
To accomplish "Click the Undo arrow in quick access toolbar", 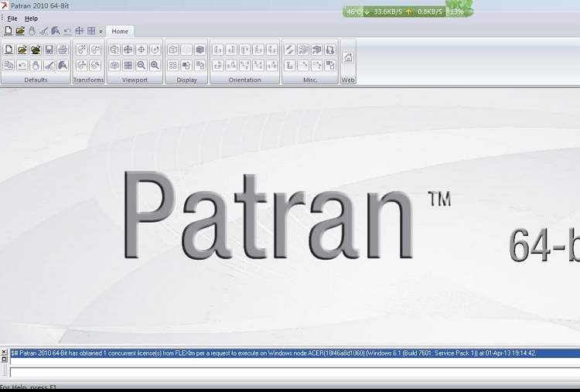I will (67, 32).
